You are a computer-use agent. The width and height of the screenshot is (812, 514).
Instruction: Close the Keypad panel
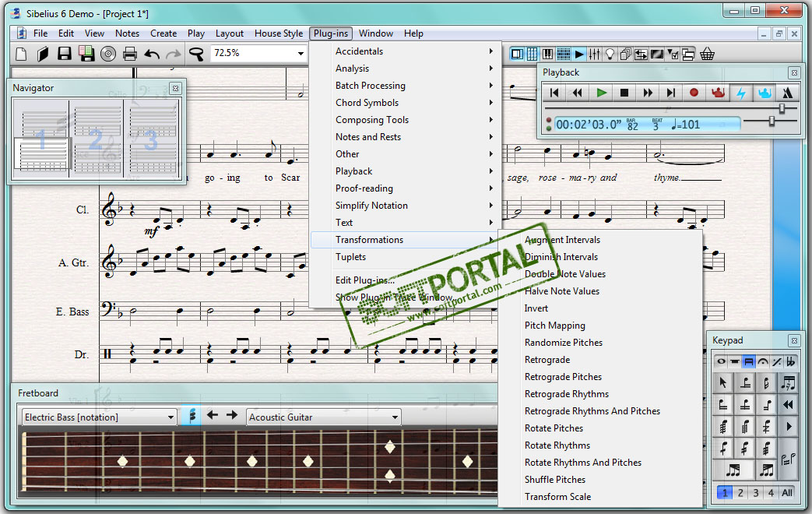coord(794,340)
